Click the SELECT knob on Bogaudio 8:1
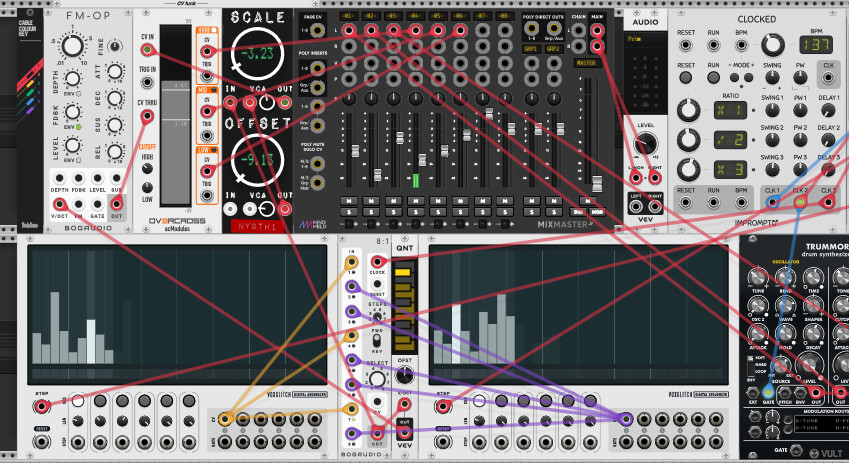Screen dimensions: 849x463 pos(377,379)
